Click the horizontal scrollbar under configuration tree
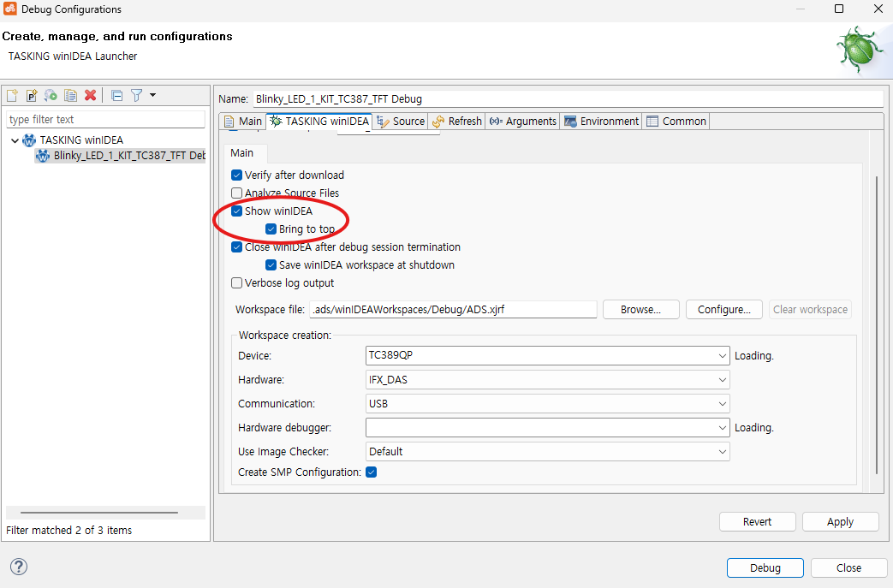 click(99, 513)
